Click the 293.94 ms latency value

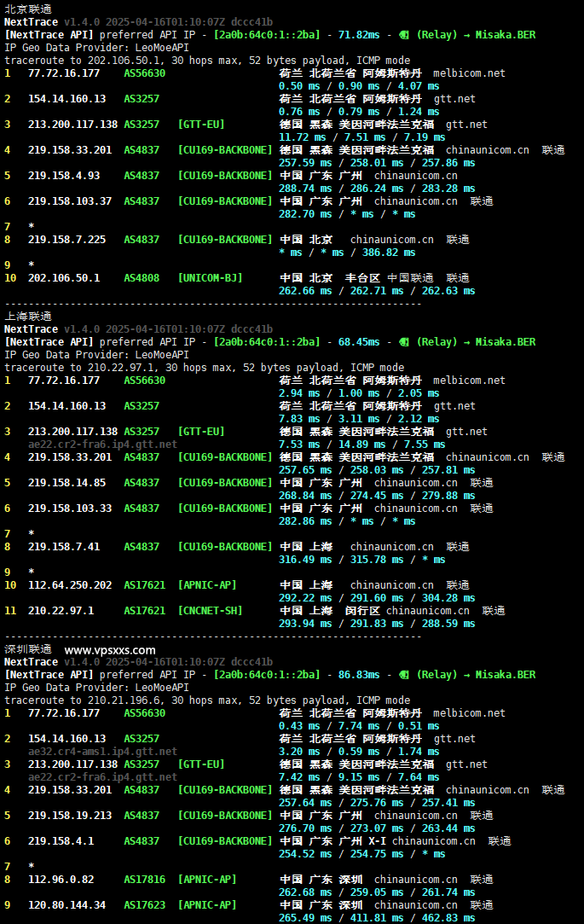pyautogui.click(x=305, y=624)
